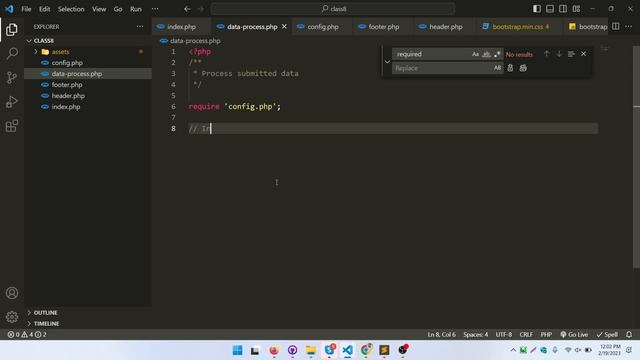Image resolution: width=640 pixels, height=360 pixels.
Task: Collapse the replace row with the chevron
Action: pos(387,62)
